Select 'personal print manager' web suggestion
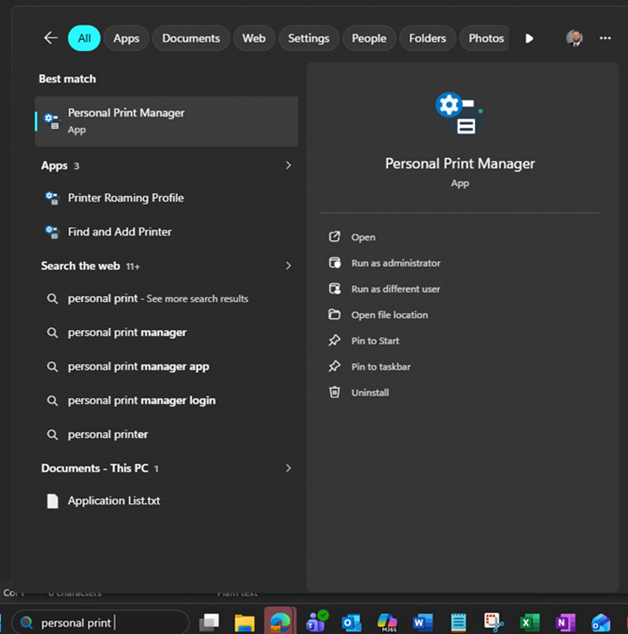628x634 pixels. click(167, 332)
